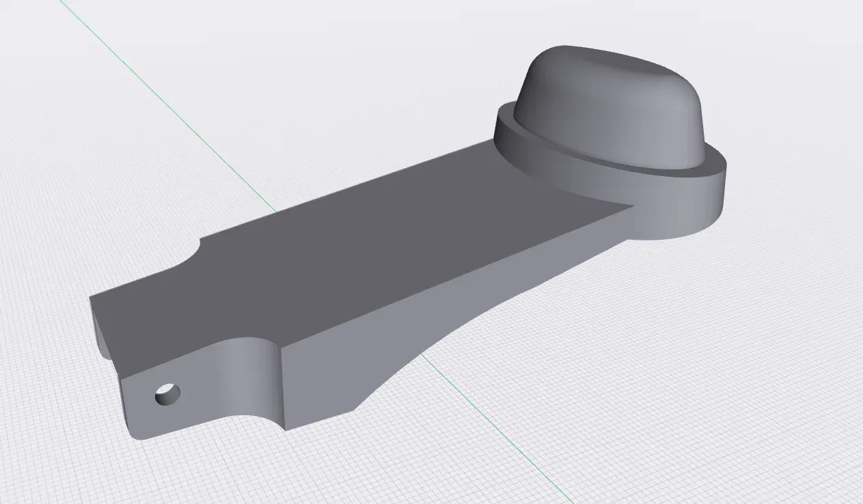Select the small circular hole on the arm end

click(168, 394)
